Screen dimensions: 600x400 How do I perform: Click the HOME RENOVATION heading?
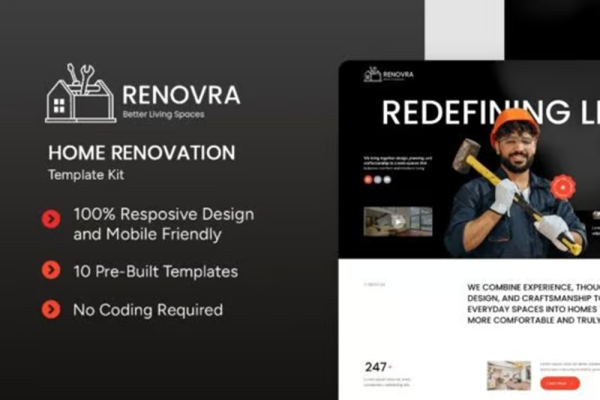pos(142,153)
